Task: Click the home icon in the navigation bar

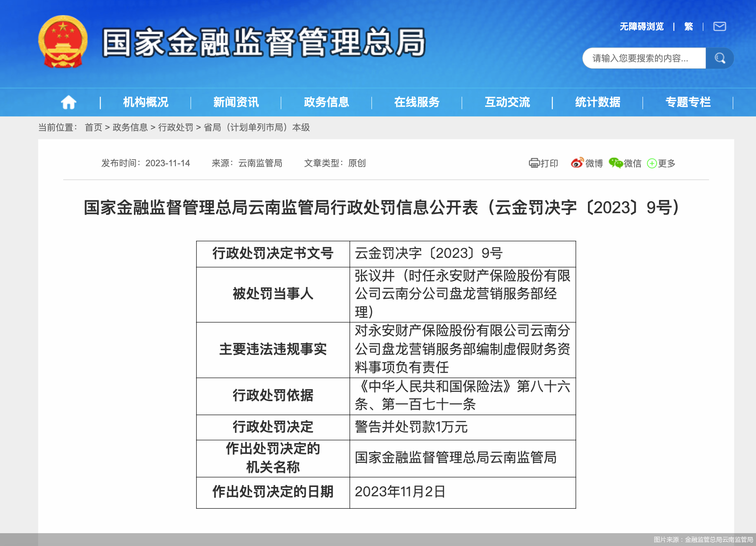Action: 68,102
